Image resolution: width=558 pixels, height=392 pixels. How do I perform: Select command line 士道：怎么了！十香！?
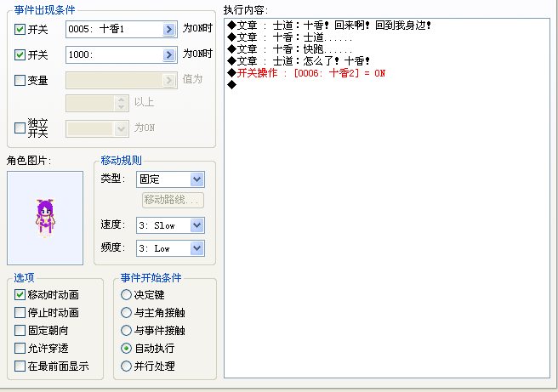click(x=299, y=61)
